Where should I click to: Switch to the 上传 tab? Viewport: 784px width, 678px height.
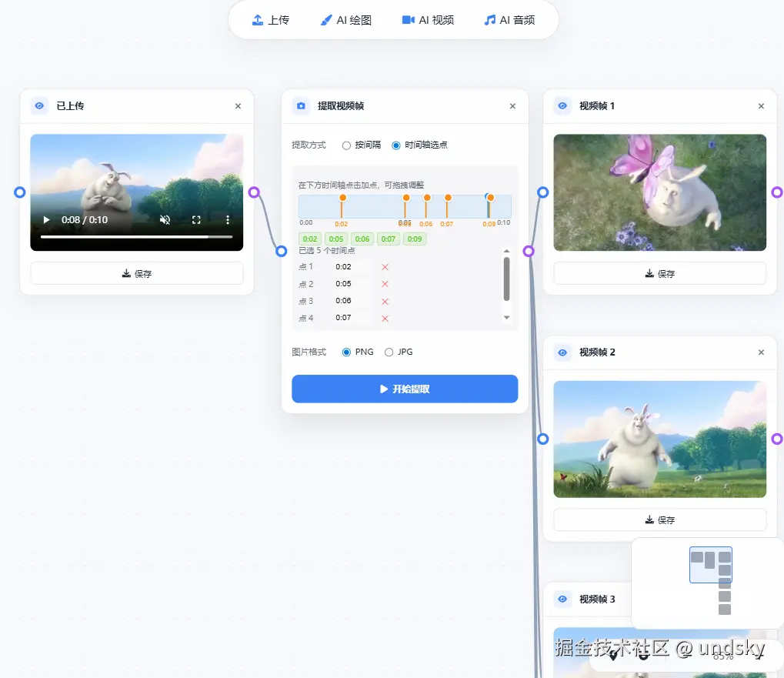click(271, 20)
